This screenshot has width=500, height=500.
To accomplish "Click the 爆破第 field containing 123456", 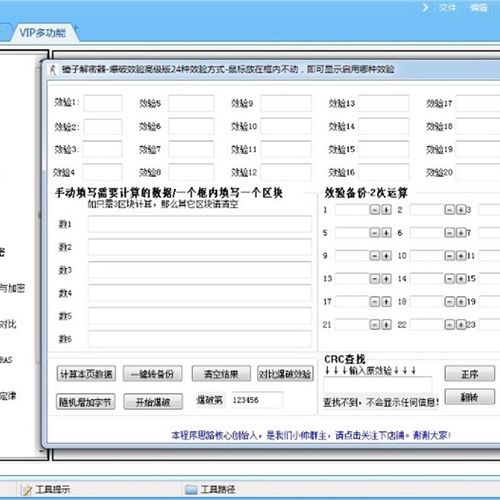I will click(257, 400).
